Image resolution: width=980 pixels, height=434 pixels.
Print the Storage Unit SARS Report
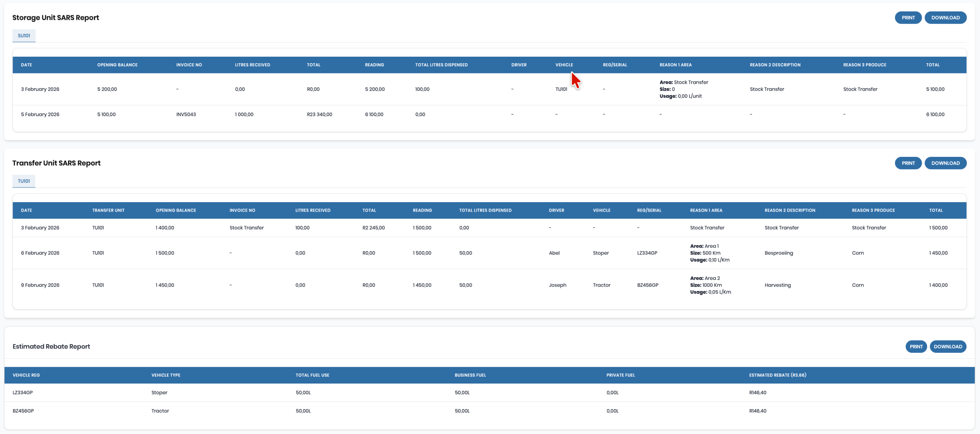[x=908, y=18]
